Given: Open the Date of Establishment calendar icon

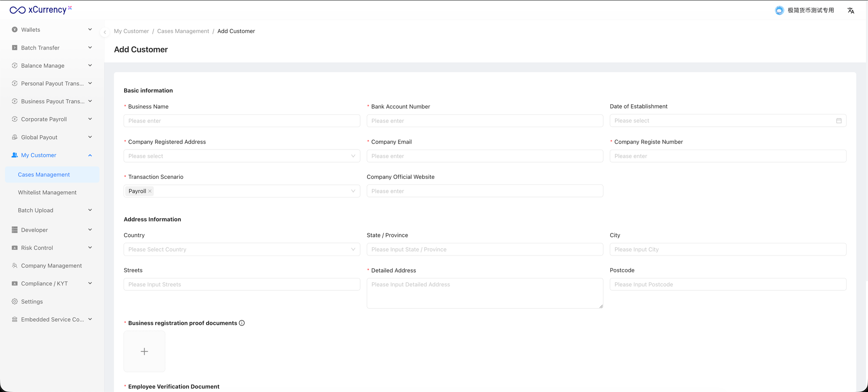Looking at the screenshot, I should click(838, 121).
